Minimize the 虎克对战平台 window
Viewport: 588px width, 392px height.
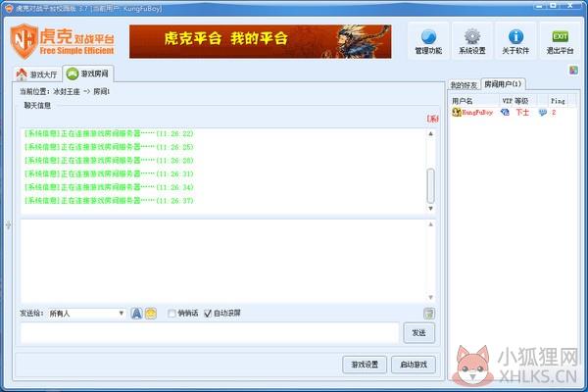pyautogui.click(x=540, y=6)
